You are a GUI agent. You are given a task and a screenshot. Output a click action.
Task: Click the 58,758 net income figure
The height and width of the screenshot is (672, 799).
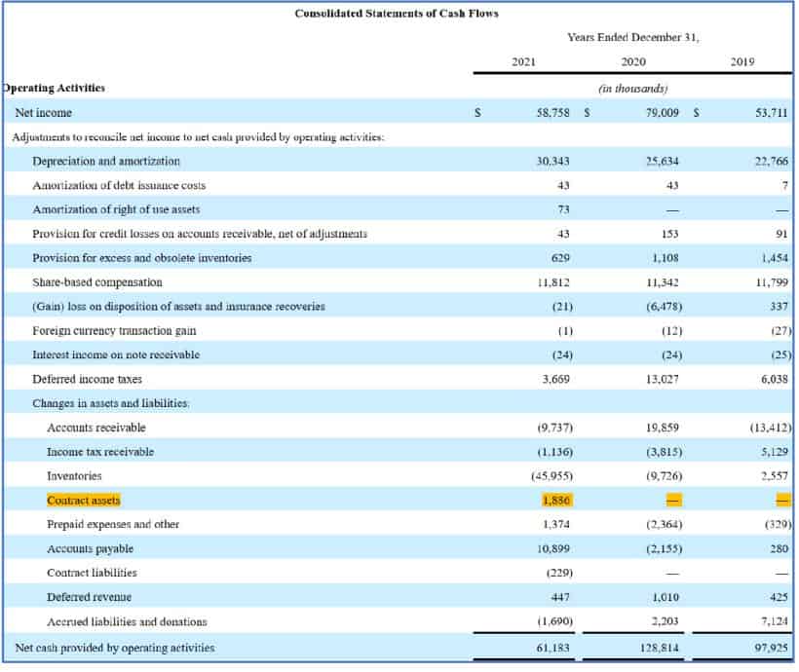tap(553, 112)
